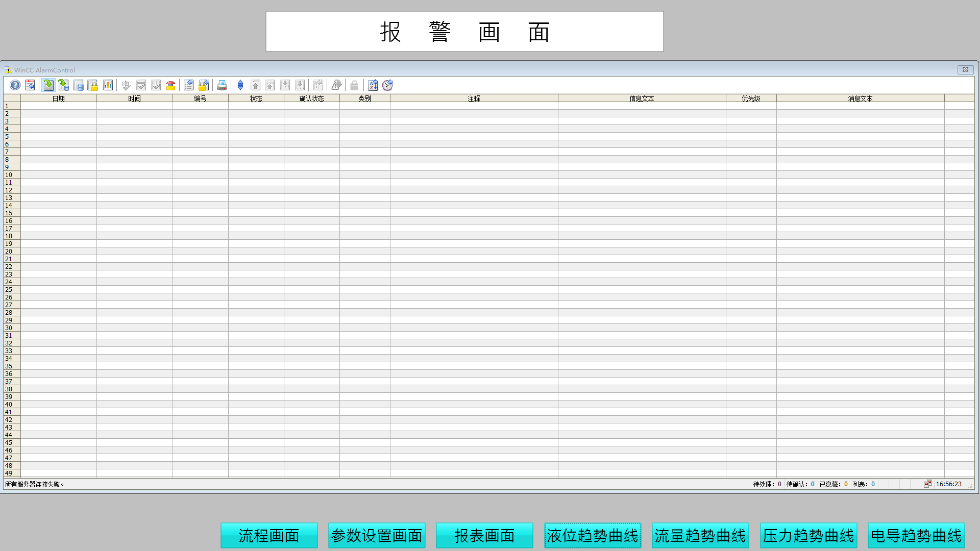Show the current message list
980x551 pixels.
[x=48, y=85]
